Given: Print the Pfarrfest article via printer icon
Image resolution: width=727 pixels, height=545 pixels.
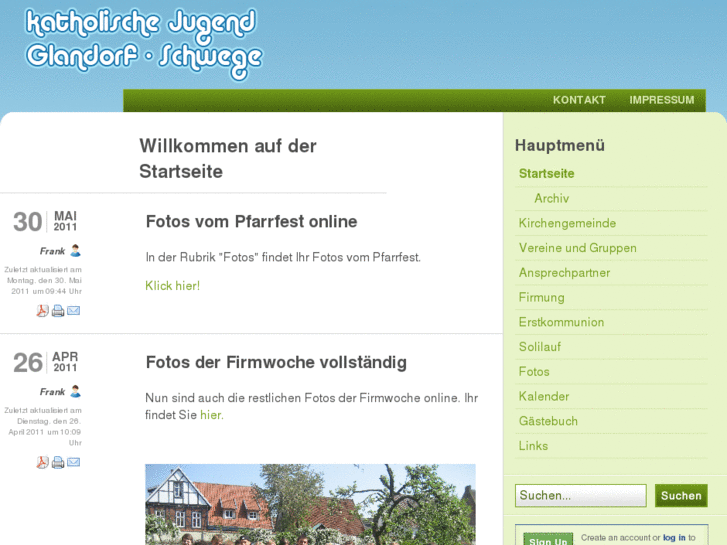Looking at the screenshot, I should pyautogui.click(x=58, y=310).
